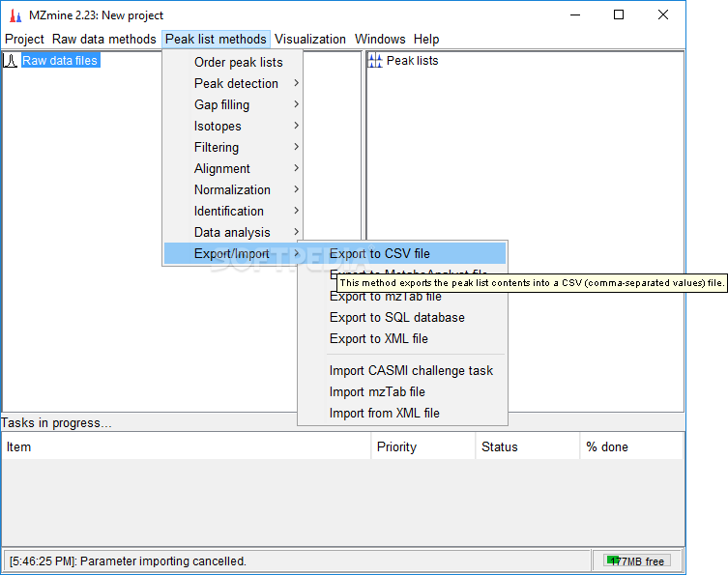Screen dimensions: 728x575
Task: Select the Export/Import submenu entry
Action: [x=233, y=254]
